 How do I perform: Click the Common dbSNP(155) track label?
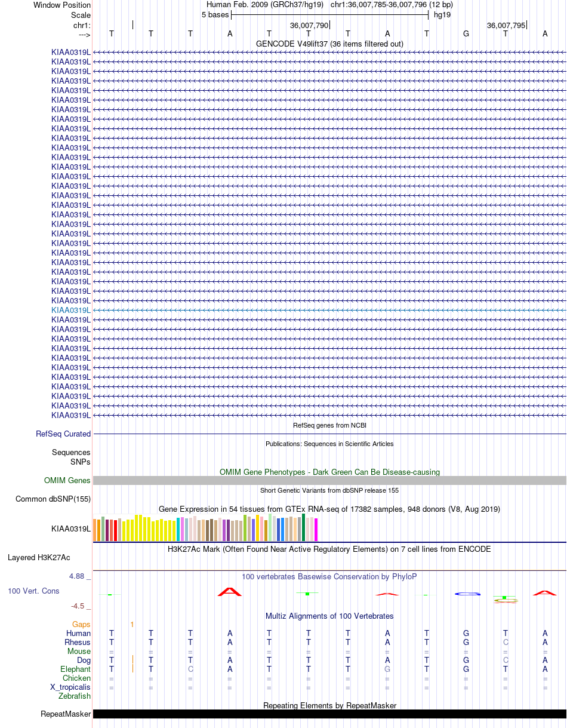(53, 499)
